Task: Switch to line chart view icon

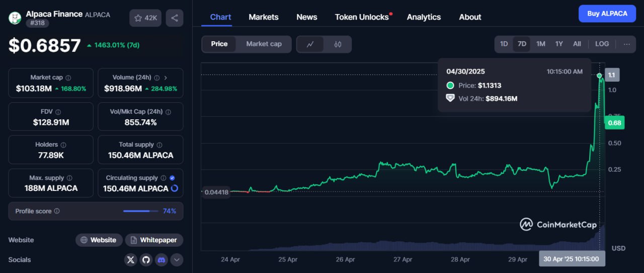Action: 310,44
